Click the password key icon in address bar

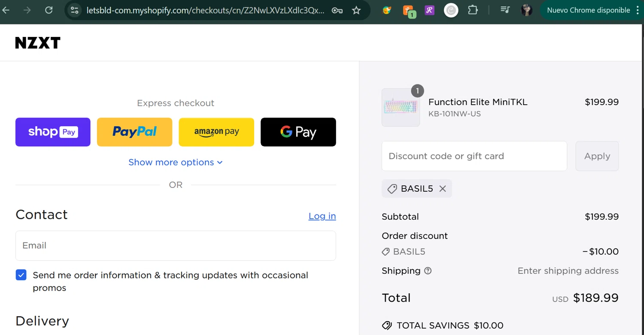(x=337, y=10)
